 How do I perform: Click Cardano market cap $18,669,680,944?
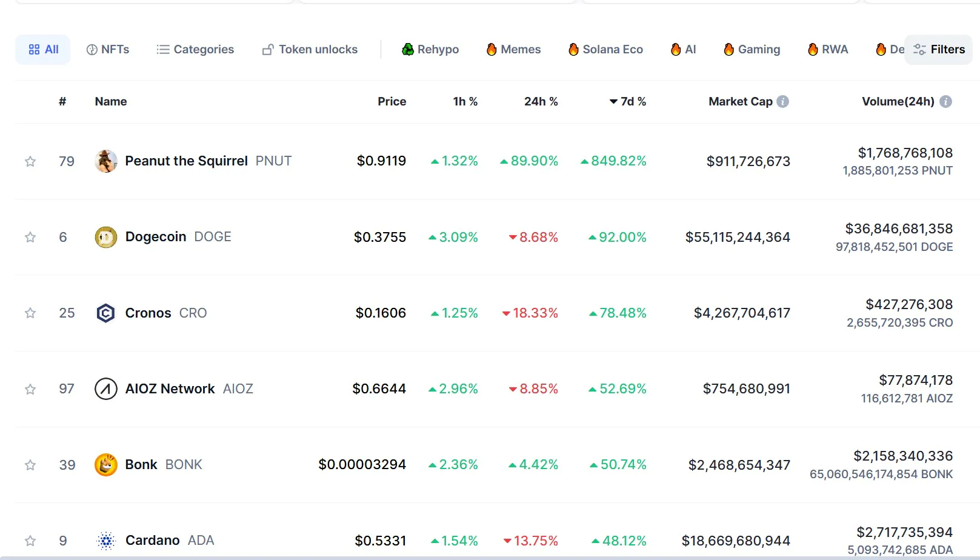coord(736,541)
